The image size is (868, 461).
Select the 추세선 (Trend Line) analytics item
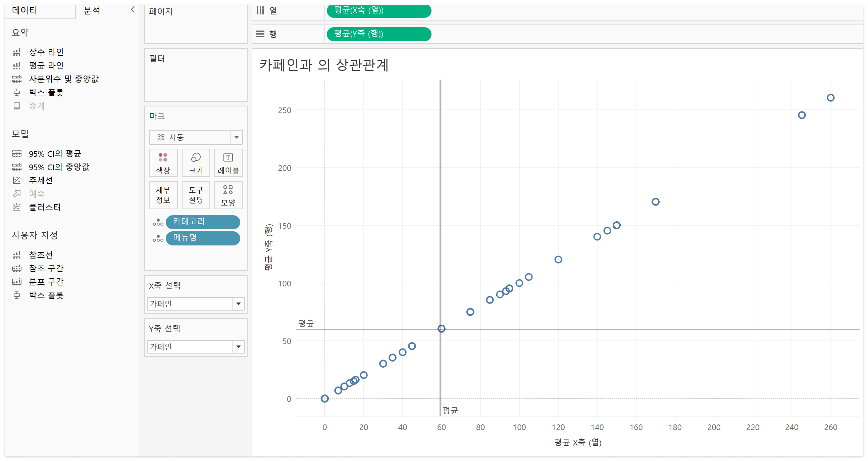[41, 180]
